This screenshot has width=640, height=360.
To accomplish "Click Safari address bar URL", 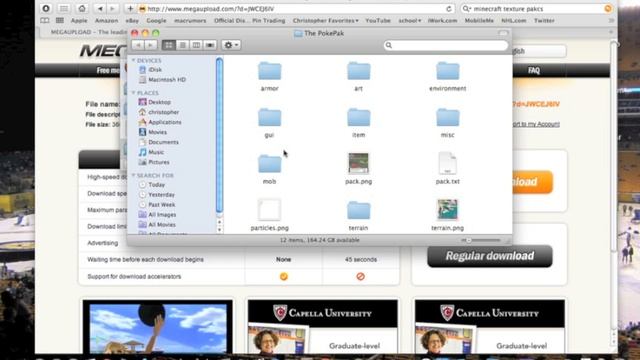I will 296,9.
